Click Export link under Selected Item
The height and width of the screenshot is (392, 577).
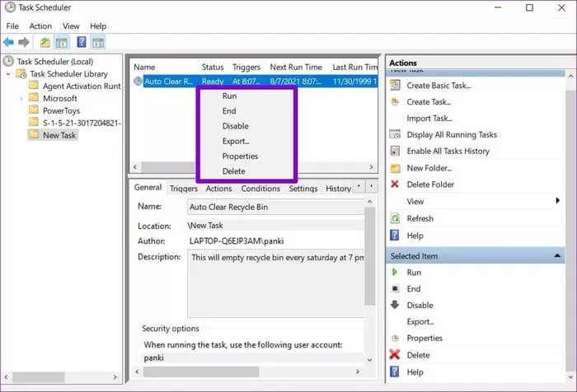click(420, 321)
